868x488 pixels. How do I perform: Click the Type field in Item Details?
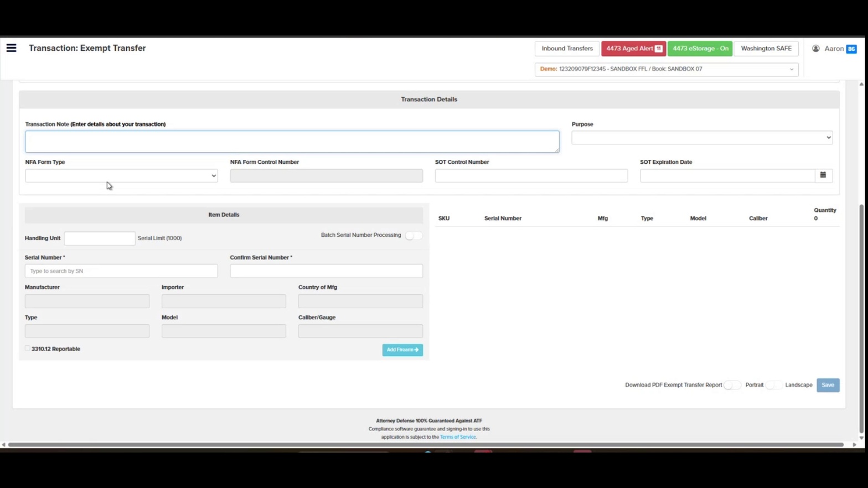pyautogui.click(x=87, y=331)
